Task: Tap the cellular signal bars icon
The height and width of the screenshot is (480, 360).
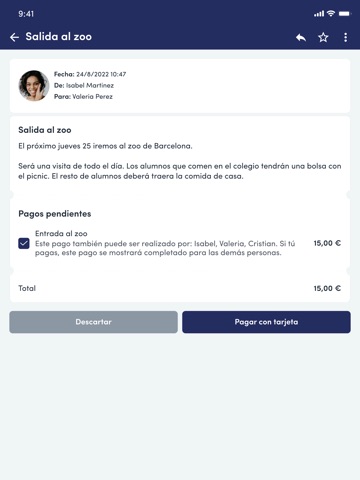Action: [319, 14]
